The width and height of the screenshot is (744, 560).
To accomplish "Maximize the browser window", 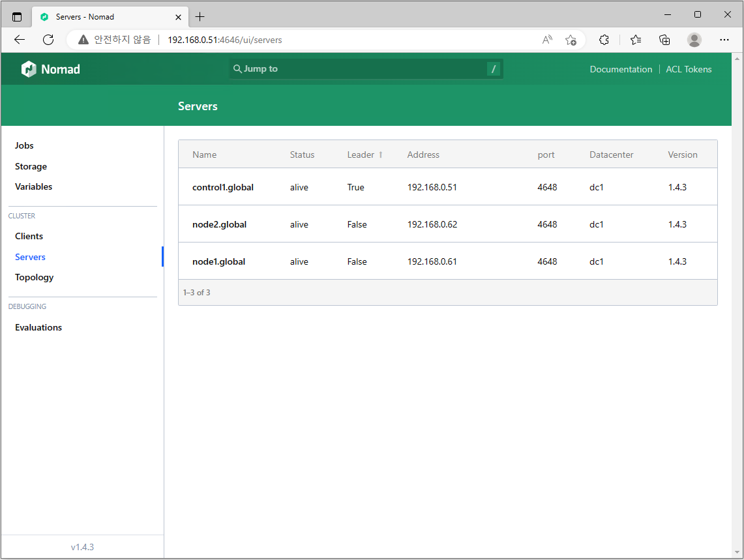I will click(x=698, y=15).
